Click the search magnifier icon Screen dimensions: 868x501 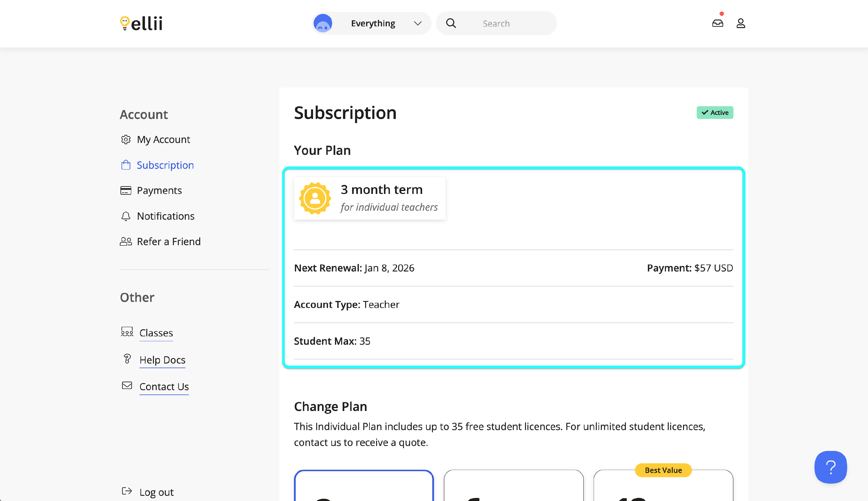pos(451,23)
